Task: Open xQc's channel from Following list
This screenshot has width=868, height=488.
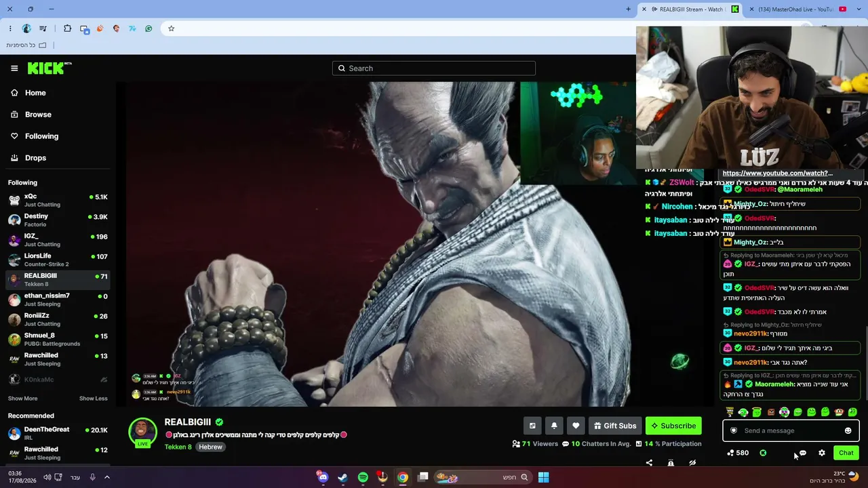Action: point(58,200)
